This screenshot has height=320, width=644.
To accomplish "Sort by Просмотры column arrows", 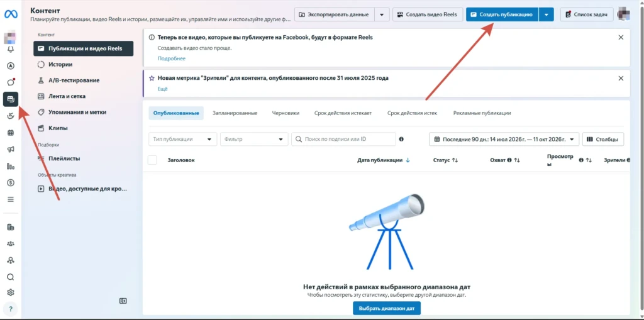I will point(589,160).
